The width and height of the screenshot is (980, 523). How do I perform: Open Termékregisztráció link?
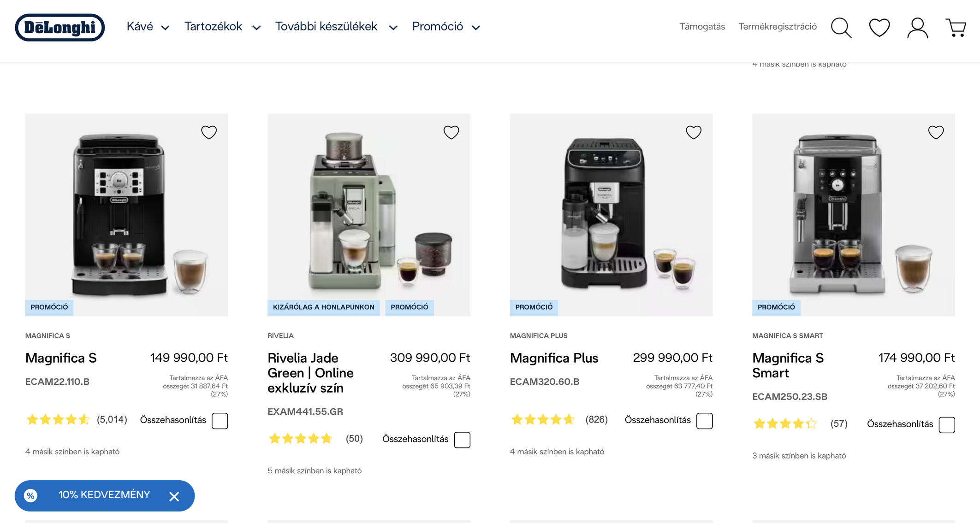(777, 27)
